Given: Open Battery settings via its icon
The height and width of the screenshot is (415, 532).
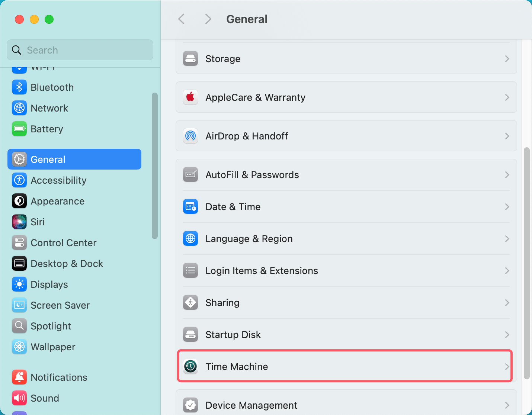Looking at the screenshot, I should coord(19,129).
